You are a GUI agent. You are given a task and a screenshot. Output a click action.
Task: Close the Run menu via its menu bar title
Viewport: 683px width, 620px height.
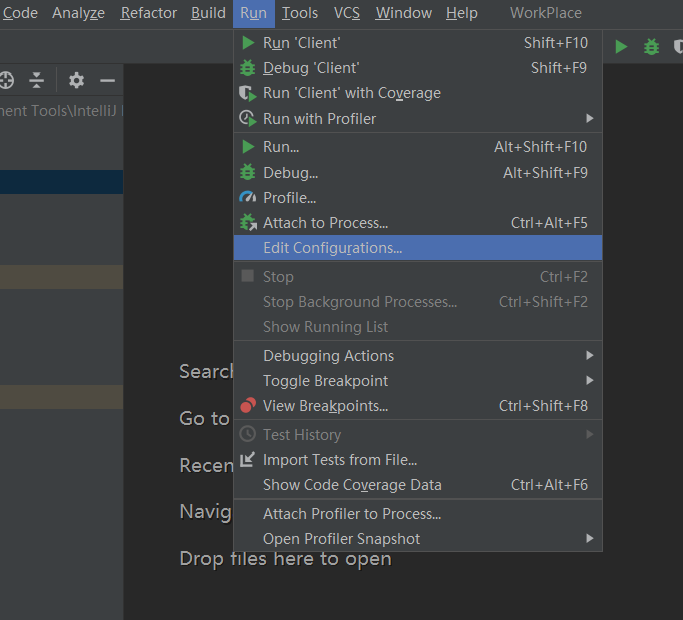254,13
